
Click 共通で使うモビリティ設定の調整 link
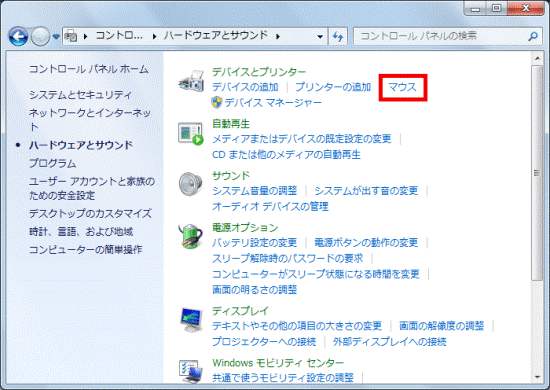coord(283,378)
